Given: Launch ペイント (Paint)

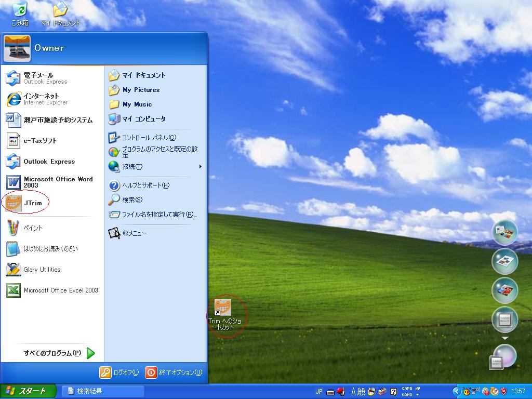Looking at the screenshot, I should 51,228.
